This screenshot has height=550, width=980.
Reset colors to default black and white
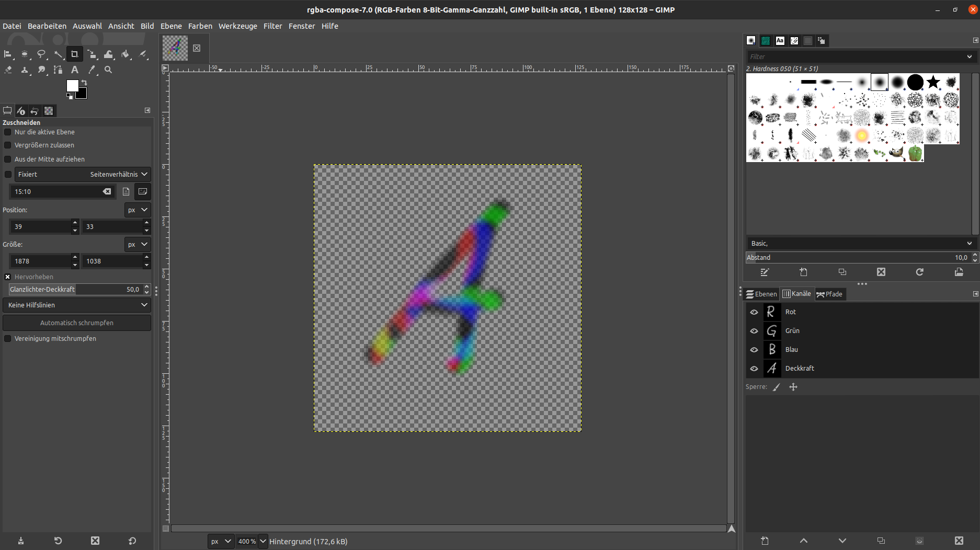click(70, 96)
